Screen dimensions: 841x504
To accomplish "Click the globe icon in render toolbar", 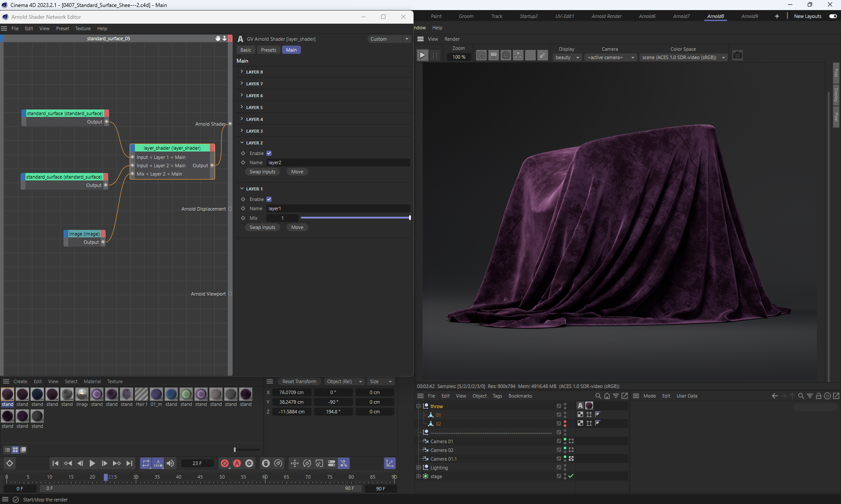I will click(x=505, y=56).
